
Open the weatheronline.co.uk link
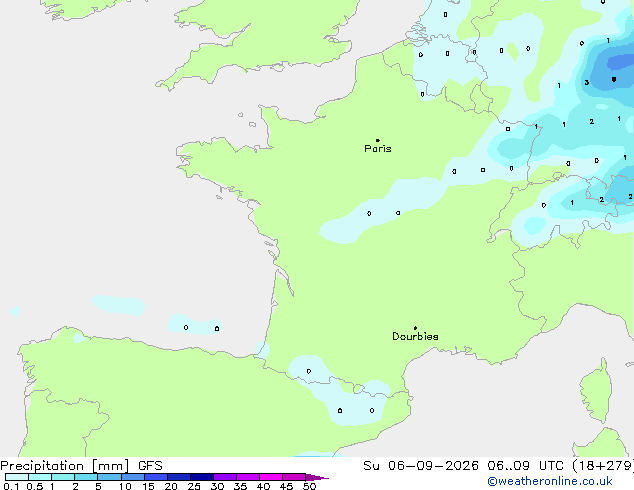pos(550,481)
